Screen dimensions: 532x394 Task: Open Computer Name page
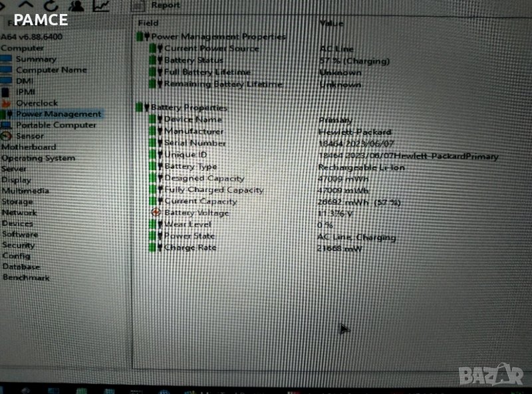51,70
